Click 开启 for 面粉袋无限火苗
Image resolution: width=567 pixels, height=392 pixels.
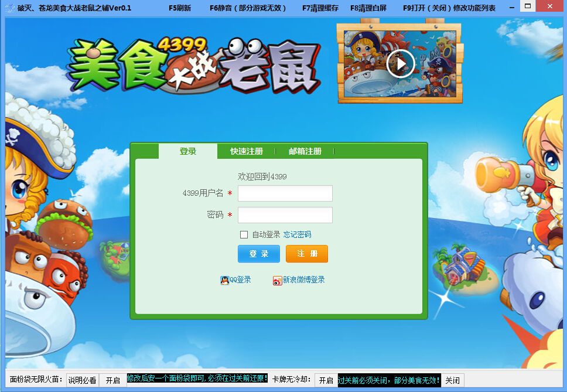coord(113,380)
